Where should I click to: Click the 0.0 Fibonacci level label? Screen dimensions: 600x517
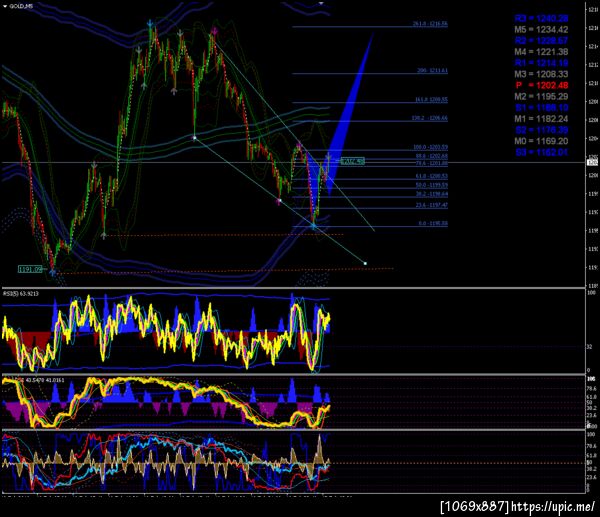pyautogui.click(x=433, y=223)
